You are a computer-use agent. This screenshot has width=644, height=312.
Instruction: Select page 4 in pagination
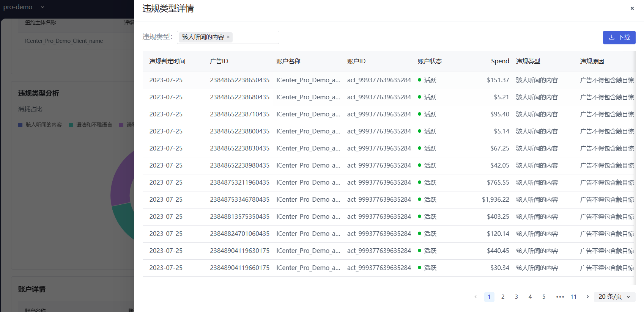530,297
